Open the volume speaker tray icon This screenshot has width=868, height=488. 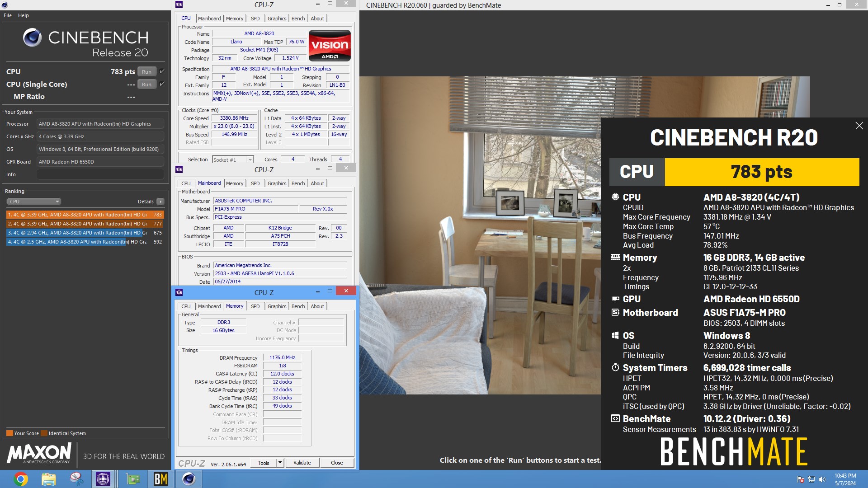point(822,479)
